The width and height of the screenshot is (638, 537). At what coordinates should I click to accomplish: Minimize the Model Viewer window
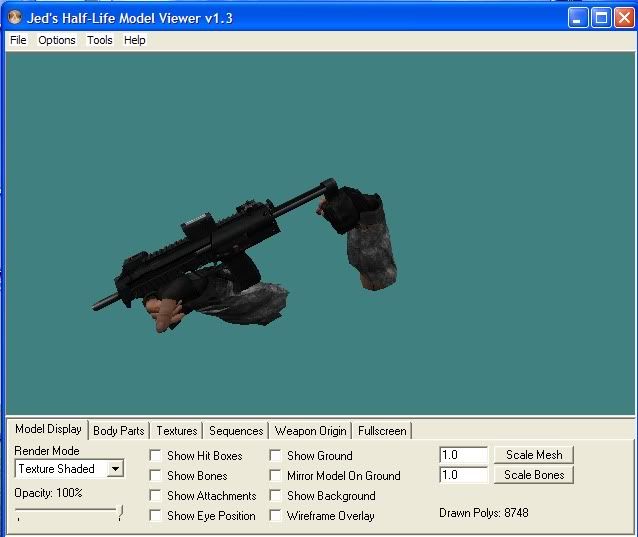578,17
